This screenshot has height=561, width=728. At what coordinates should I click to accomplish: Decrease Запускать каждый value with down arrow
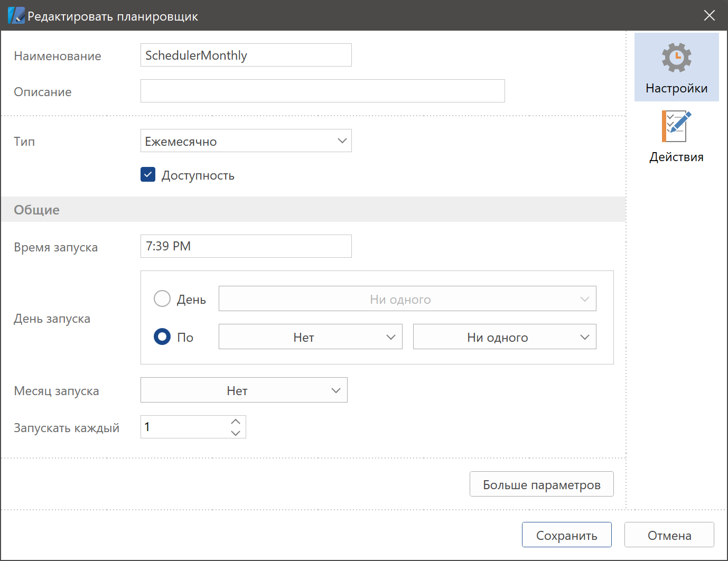click(x=236, y=433)
